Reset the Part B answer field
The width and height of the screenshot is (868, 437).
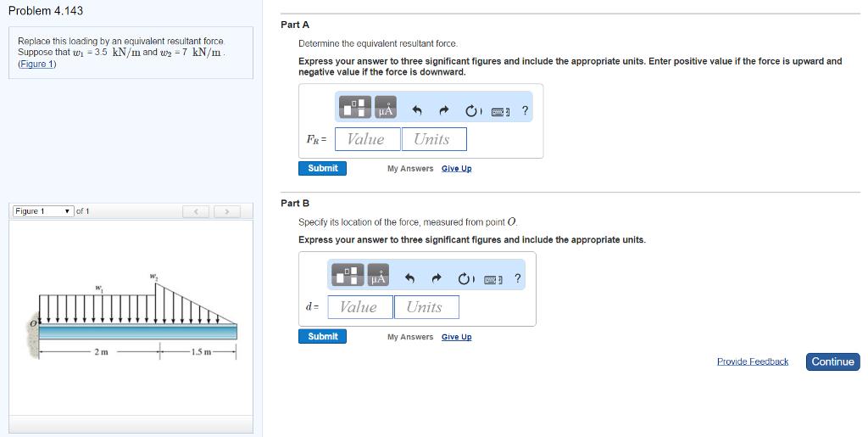[x=464, y=278]
